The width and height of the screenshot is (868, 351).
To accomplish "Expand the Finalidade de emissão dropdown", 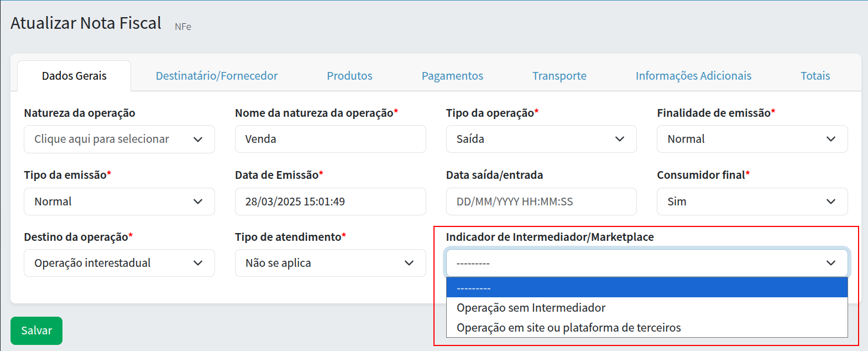I will [752, 139].
